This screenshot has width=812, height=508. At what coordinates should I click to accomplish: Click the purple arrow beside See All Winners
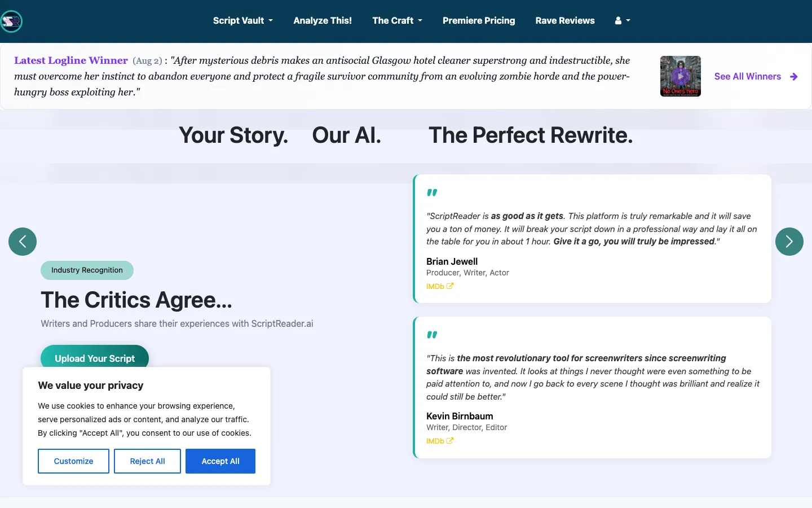pos(794,76)
